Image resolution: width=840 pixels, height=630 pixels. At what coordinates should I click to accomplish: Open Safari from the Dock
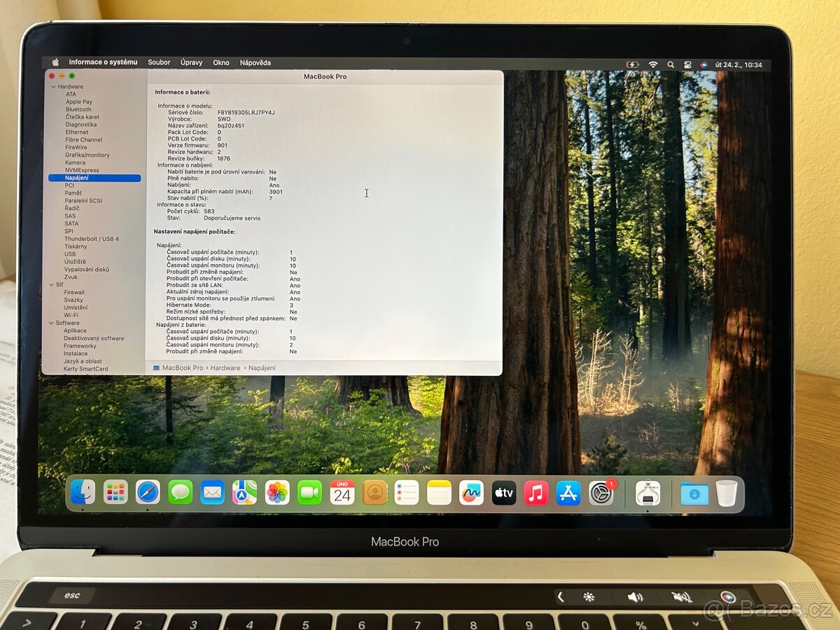click(x=146, y=493)
